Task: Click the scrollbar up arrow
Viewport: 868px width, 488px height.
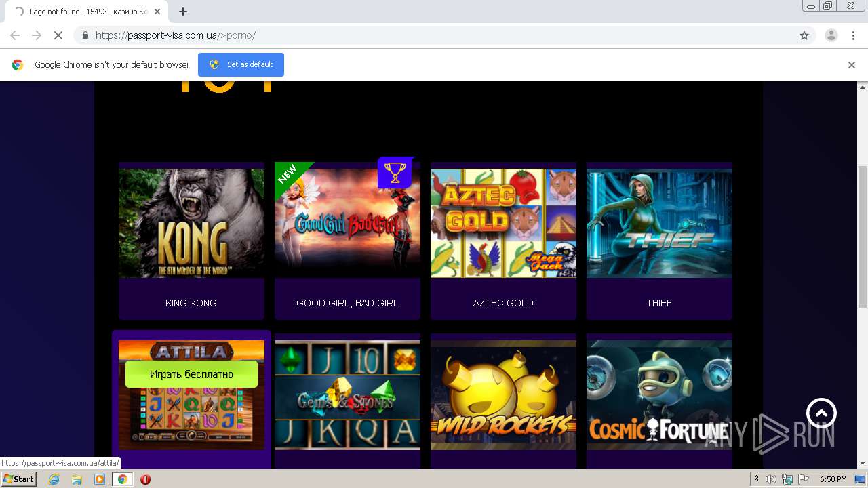Action: [x=863, y=87]
